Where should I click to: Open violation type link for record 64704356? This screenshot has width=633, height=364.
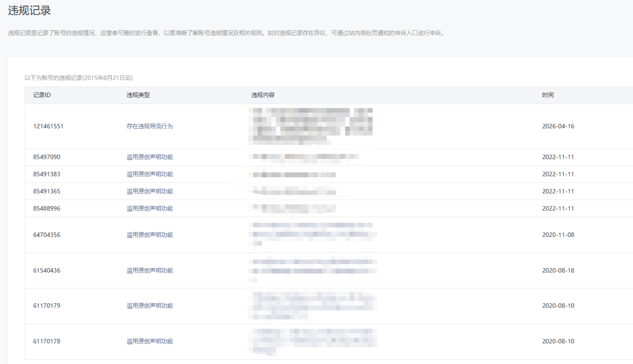[x=149, y=235]
